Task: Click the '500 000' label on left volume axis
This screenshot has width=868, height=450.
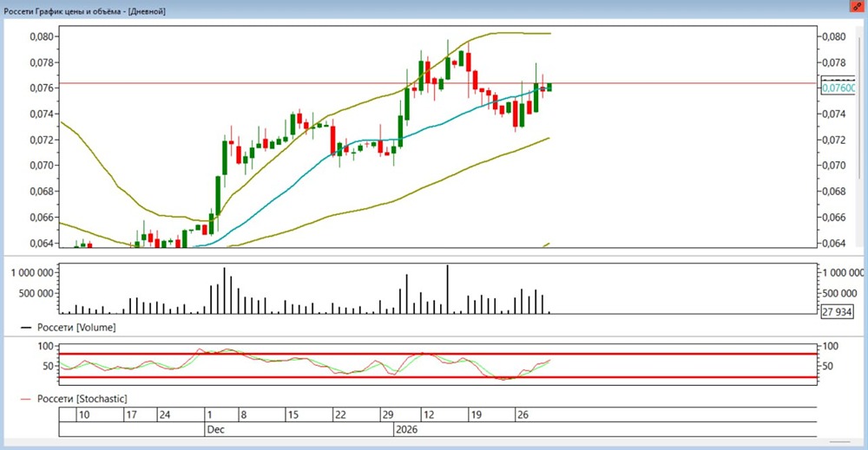Action: pos(36,293)
